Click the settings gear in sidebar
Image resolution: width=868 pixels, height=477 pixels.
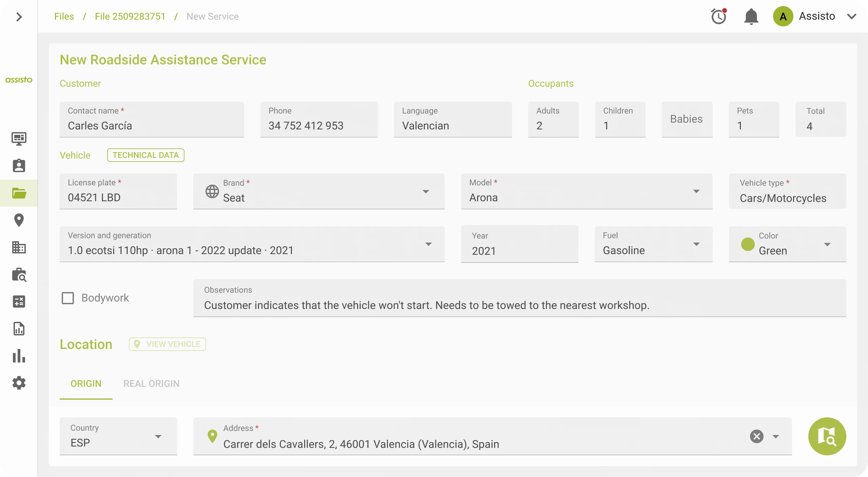click(x=19, y=383)
